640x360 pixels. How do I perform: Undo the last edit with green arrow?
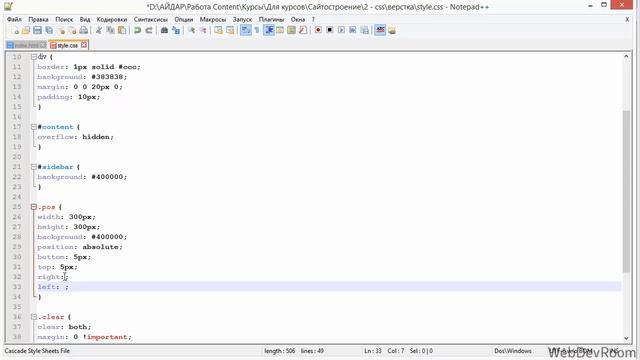(138, 30)
